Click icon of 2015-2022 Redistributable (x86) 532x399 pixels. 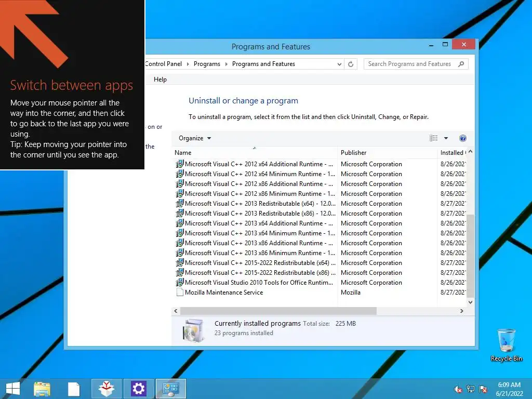click(180, 272)
